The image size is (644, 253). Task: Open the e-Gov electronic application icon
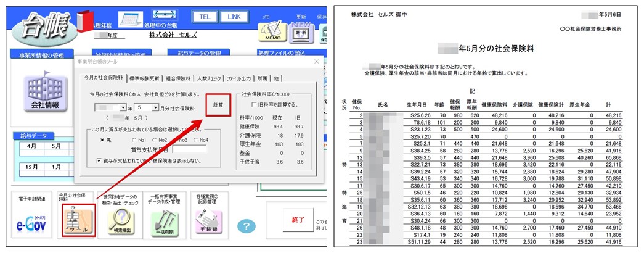point(31,224)
